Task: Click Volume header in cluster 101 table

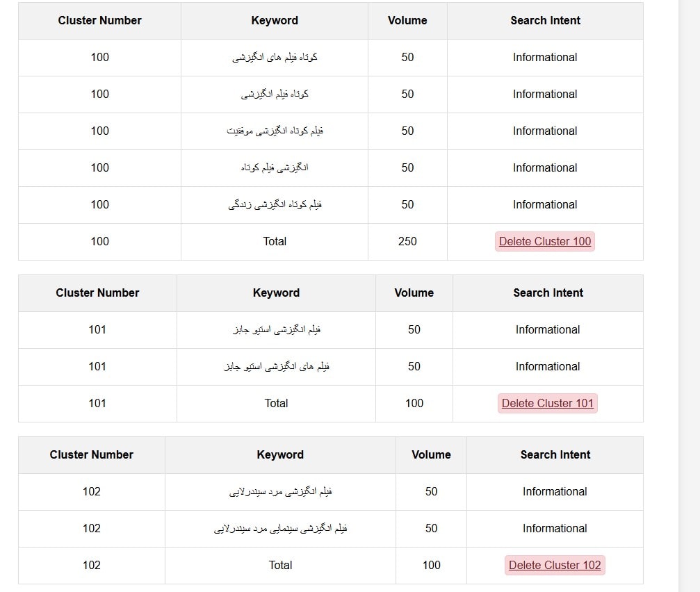Action: (x=414, y=293)
